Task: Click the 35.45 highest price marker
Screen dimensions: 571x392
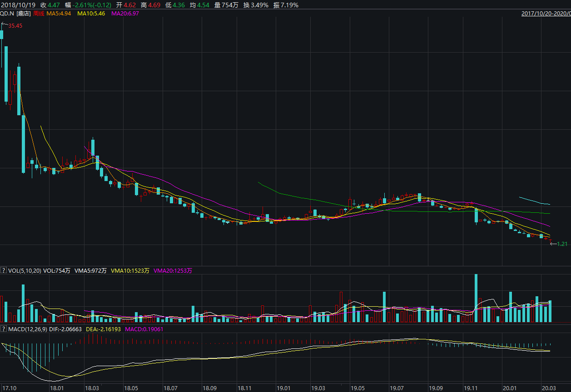Action: pyautogui.click(x=15, y=26)
